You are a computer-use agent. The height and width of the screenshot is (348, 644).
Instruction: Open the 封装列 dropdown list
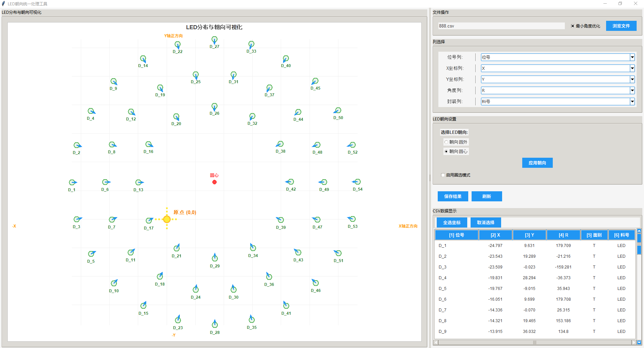[x=632, y=102]
